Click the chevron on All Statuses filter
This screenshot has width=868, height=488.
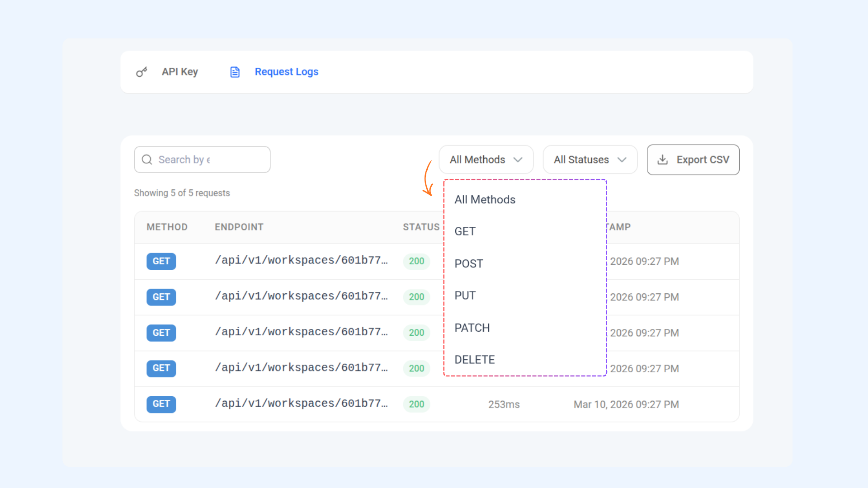[623, 160]
